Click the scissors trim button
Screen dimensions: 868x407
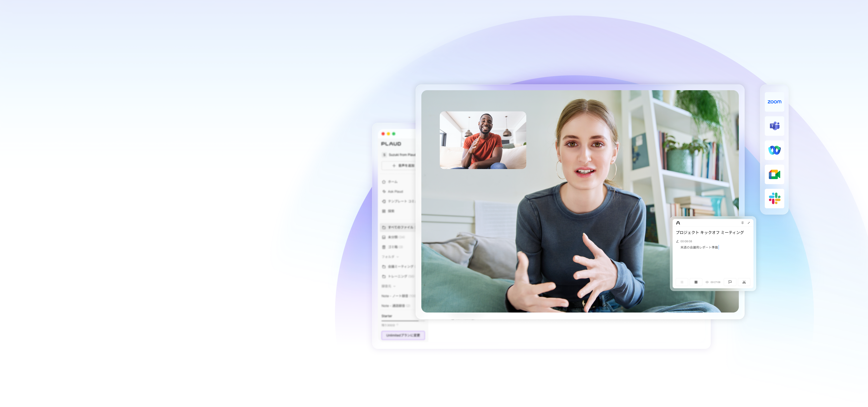[x=744, y=282]
